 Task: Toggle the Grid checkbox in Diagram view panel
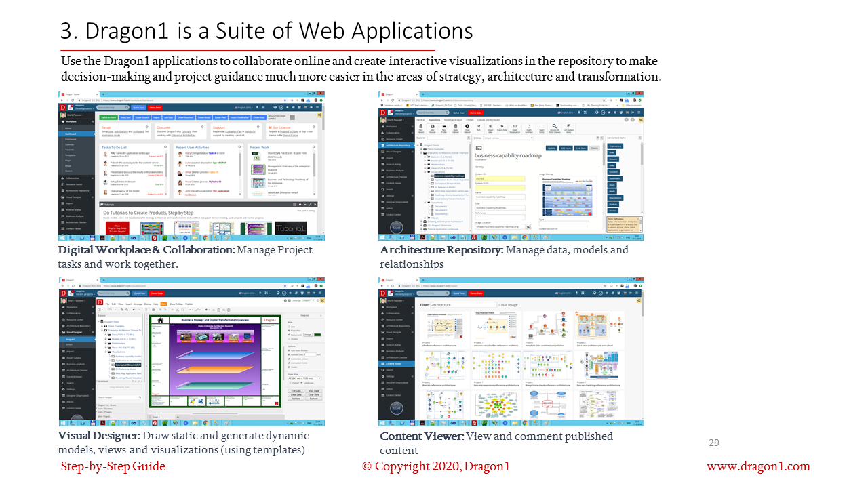pyautogui.click(x=290, y=327)
